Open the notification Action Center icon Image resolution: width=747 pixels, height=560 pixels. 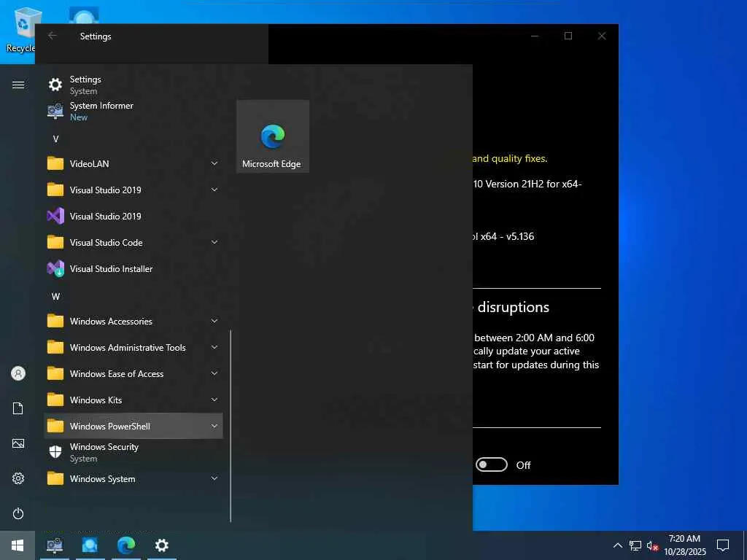723,545
